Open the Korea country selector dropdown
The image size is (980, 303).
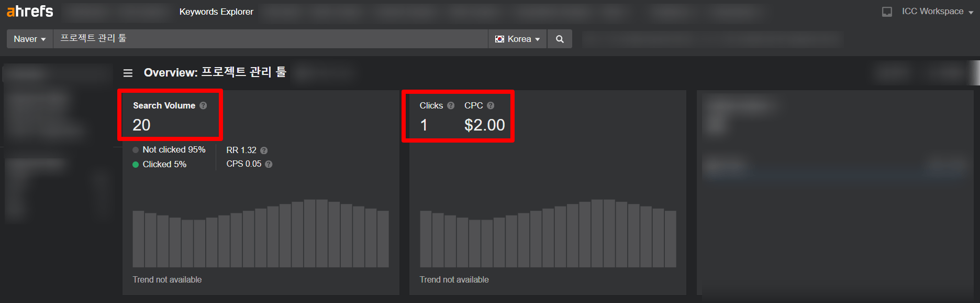click(x=517, y=39)
